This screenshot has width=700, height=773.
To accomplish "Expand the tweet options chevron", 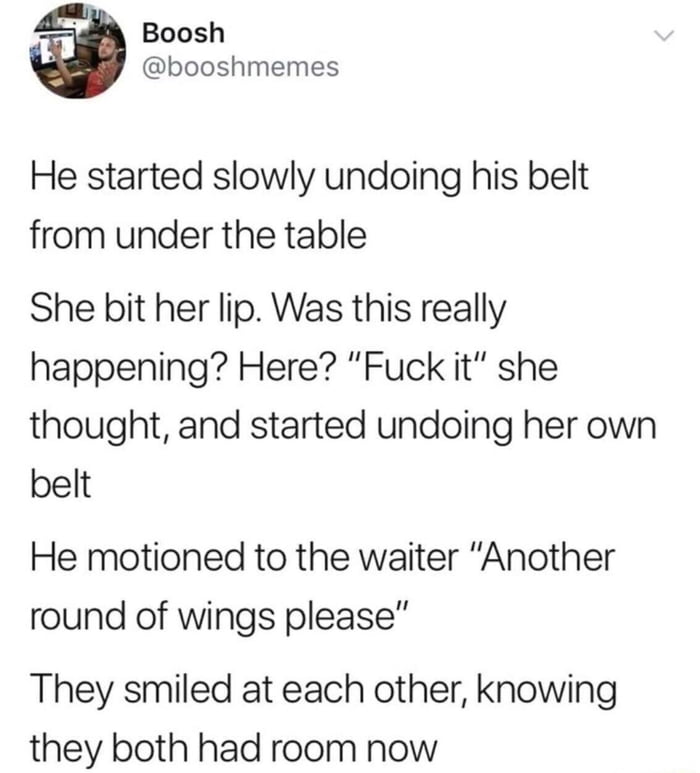I will 663,36.
